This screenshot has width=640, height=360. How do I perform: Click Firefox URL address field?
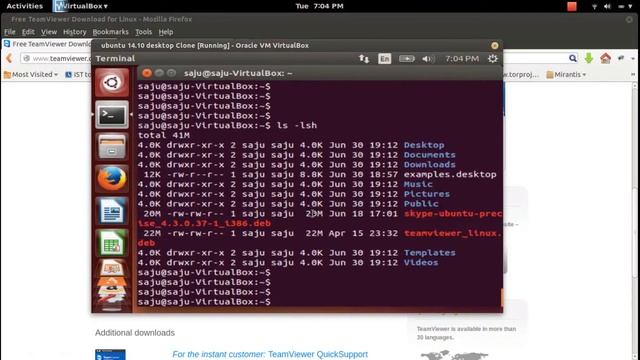(56, 58)
